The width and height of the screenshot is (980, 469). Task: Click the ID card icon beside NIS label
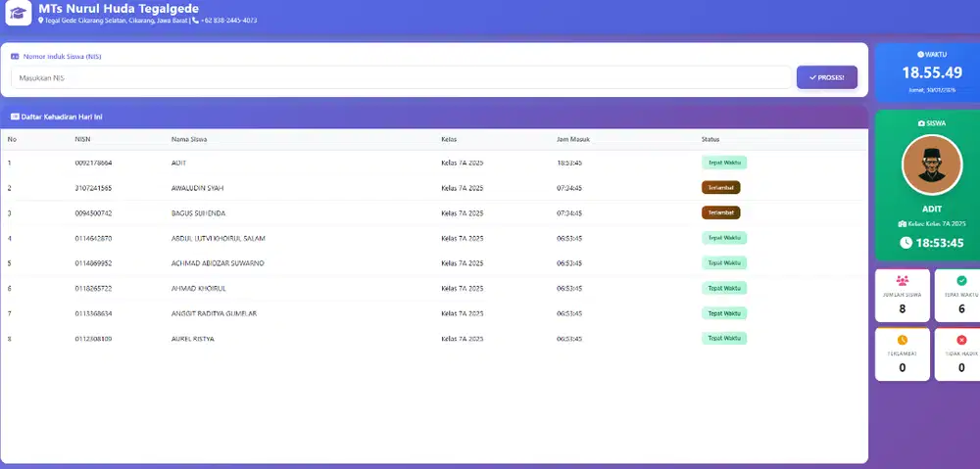coord(15,56)
